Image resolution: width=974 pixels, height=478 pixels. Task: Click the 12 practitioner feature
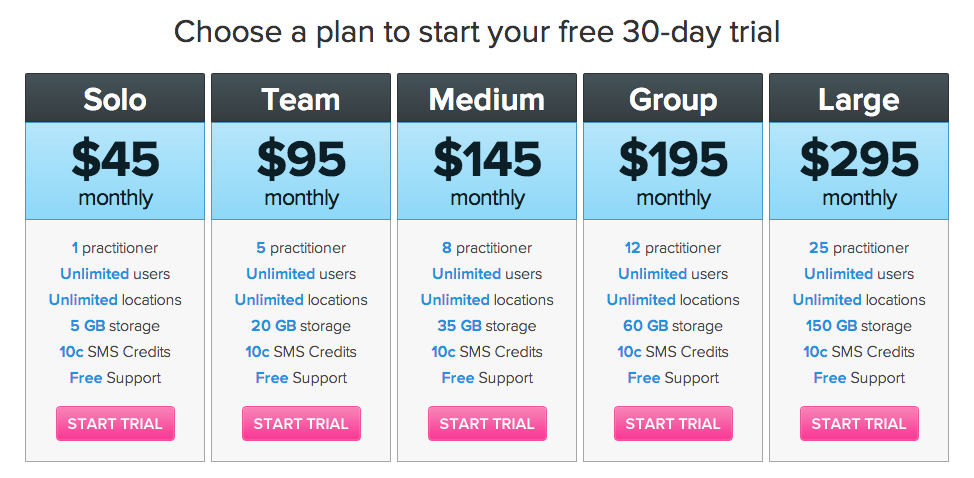click(673, 248)
